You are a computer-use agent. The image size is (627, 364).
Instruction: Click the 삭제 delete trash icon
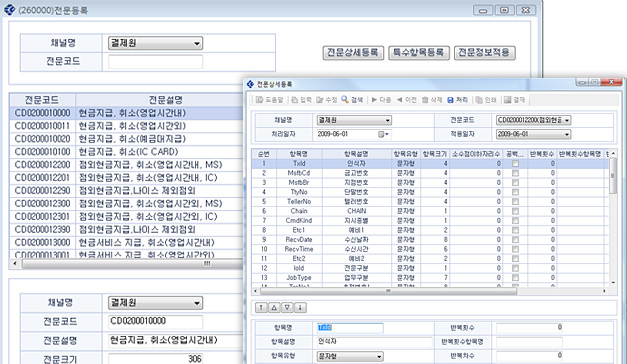(x=425, y=100)
